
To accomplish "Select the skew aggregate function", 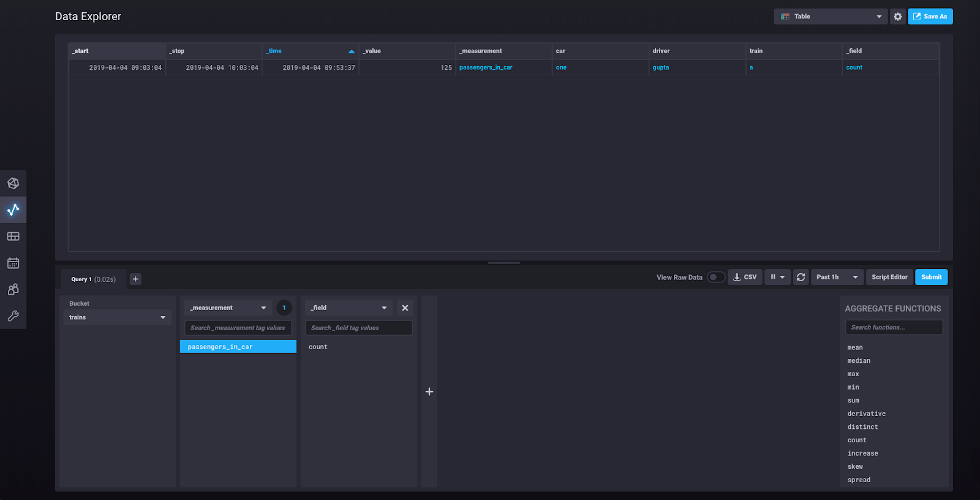I will (855, 466).
